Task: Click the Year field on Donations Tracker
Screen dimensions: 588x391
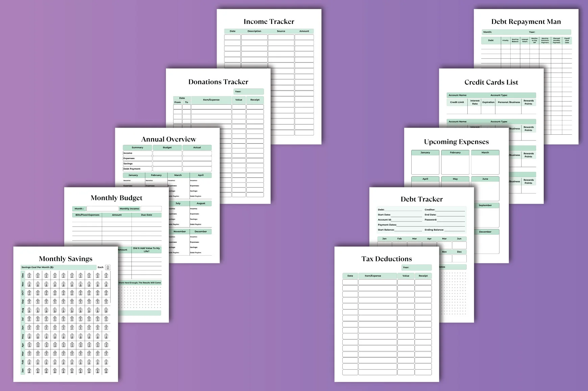Action: click(248, 92)
